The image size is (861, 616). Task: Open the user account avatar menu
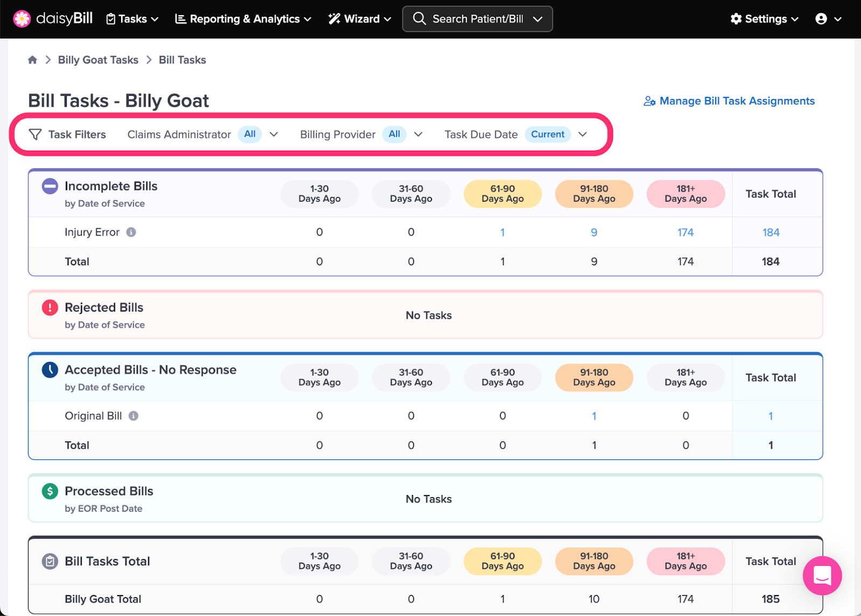tap(828, 19)
